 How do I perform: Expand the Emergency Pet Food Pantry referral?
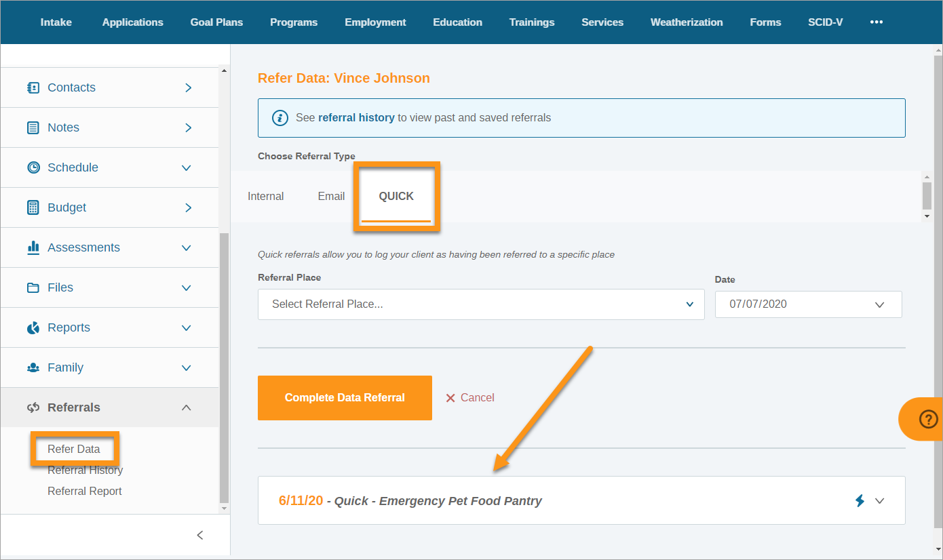[x=880, y=500]
